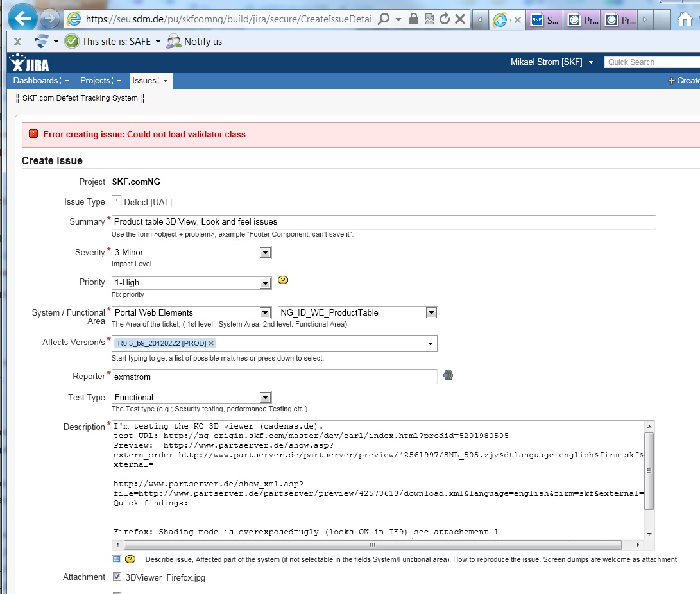
Task: Expand the Dashboards menu arrow
Action: click(x=67, y=81)
